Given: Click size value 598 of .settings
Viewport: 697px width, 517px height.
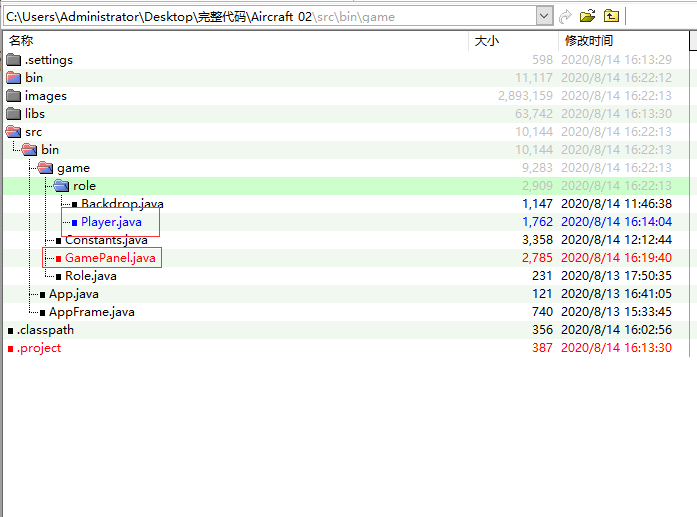Looking at the screenshot, I should (542, 60).
